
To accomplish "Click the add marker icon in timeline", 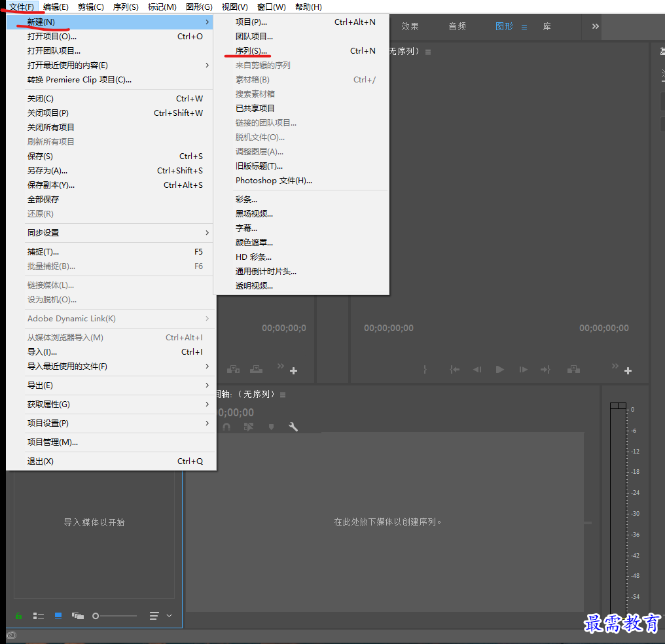I will 271,427.
